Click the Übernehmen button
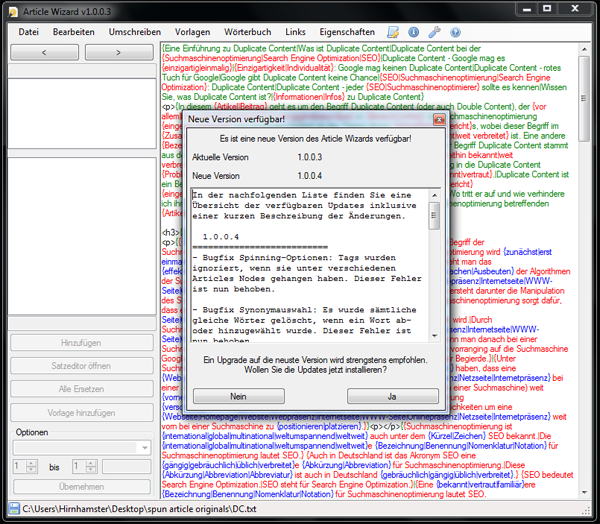Image resolution: width=600 pixels, height=524 pixels. point(82,486)
